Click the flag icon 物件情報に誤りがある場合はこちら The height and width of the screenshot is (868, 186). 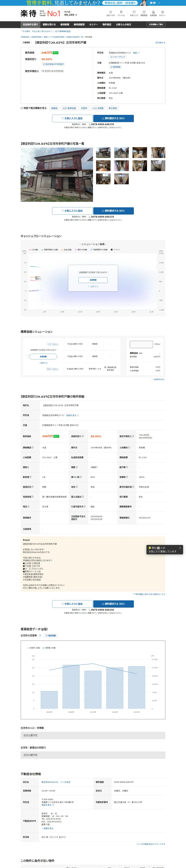pyautogui.click(x=149, y=594)
